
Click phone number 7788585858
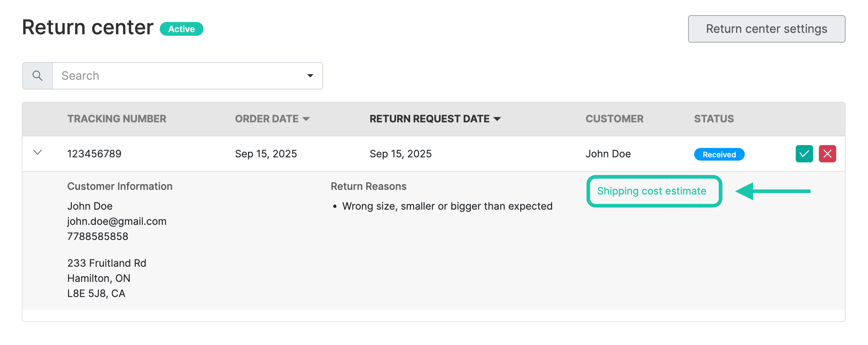pyautogui.click(x=98, y=236)
